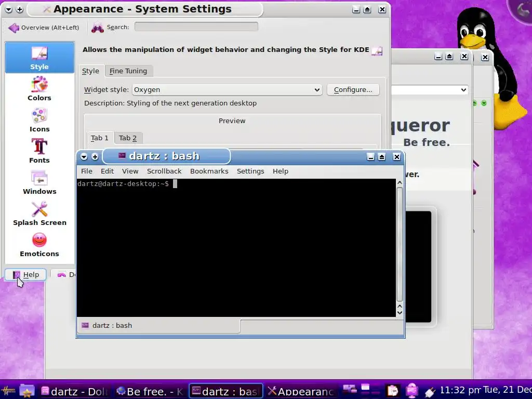Open the clipboard Klipper tray icon
Image resolution: width=532 pixels, height=399 pixels.
[393, 391]
